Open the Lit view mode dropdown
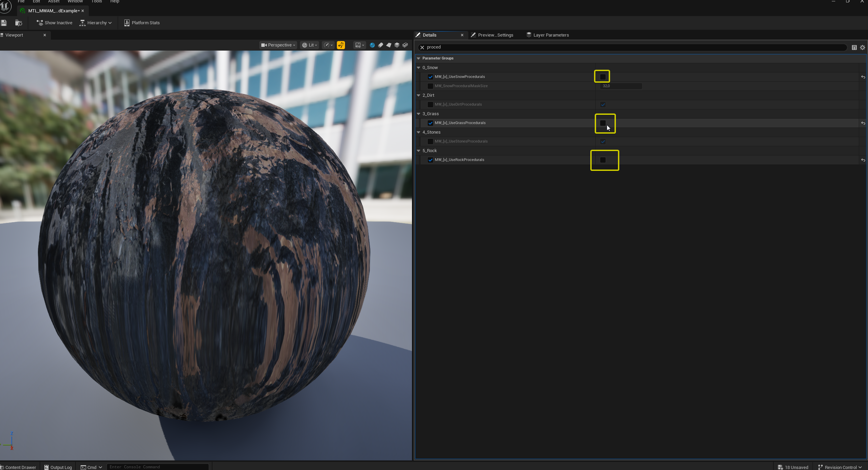This screenshot has height=470, width=868. click(x=310, y=45)
